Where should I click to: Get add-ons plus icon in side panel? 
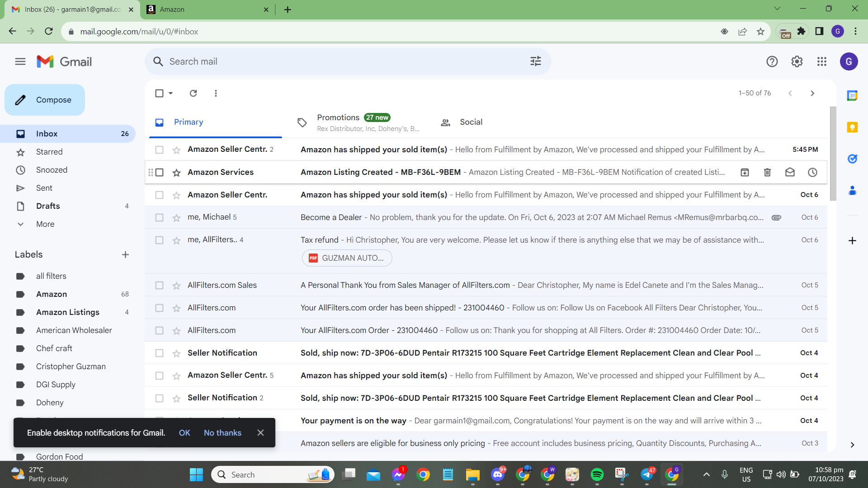pyautogui.click(x=852, y=240)
